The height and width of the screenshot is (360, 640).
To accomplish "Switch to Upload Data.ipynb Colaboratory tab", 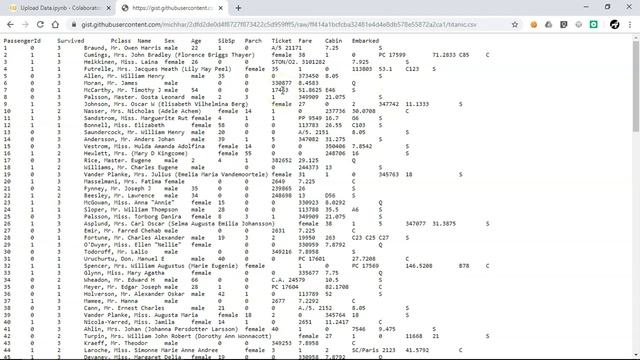I will pos(59,8).
